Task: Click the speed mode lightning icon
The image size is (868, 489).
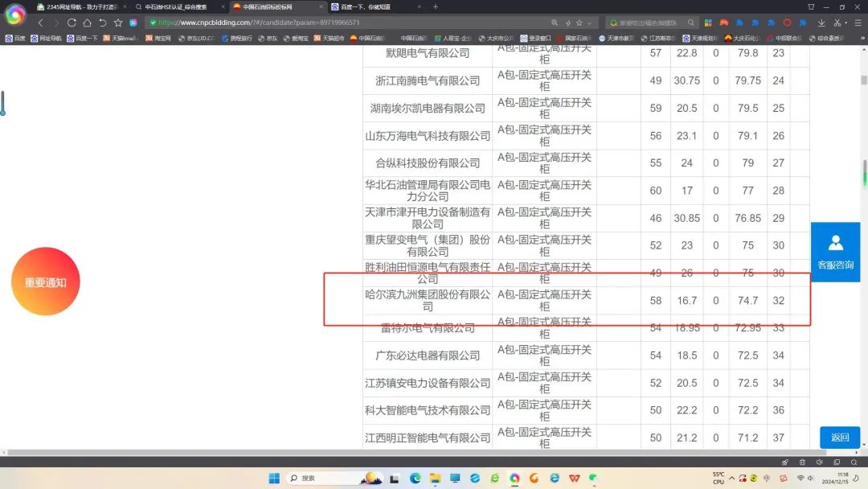Action: point(568,23)
